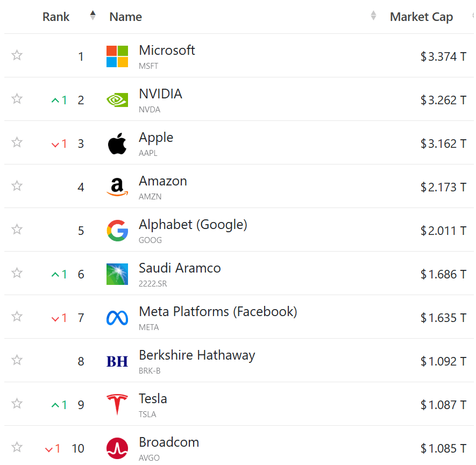The image size is (476, 465).
Task: Open the Meta Platforms (Facebook) link
Action: pyautogui.click(x=217, y=312)
